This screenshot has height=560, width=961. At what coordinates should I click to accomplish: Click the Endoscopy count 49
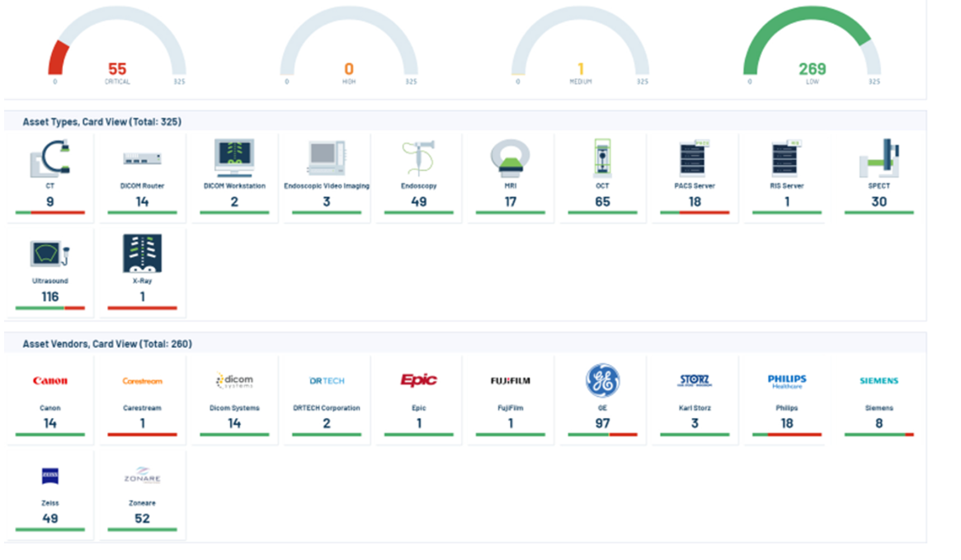418,201
